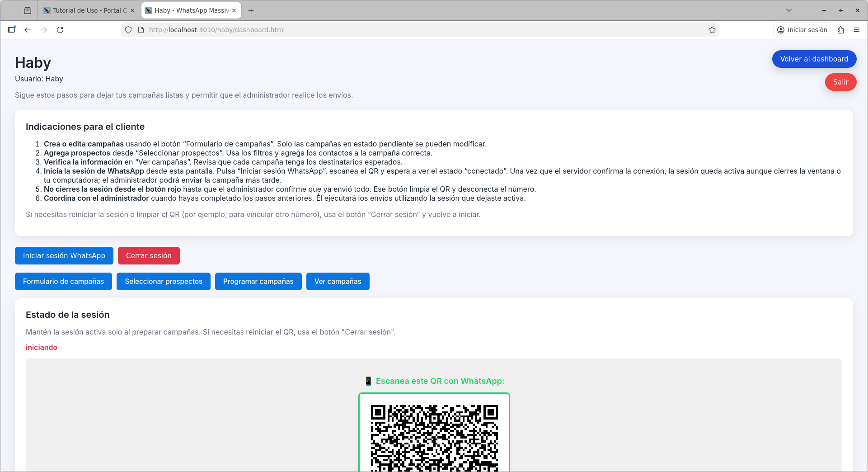Click the red Cerrar sesión button
868x472 pixels.
coord(149,255)
